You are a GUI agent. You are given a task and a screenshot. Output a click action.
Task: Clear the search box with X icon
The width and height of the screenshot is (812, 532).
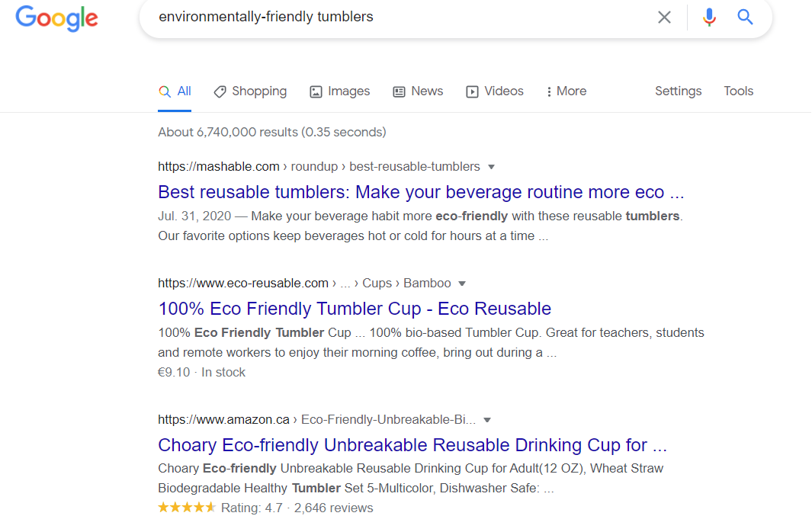pos(664,17)
